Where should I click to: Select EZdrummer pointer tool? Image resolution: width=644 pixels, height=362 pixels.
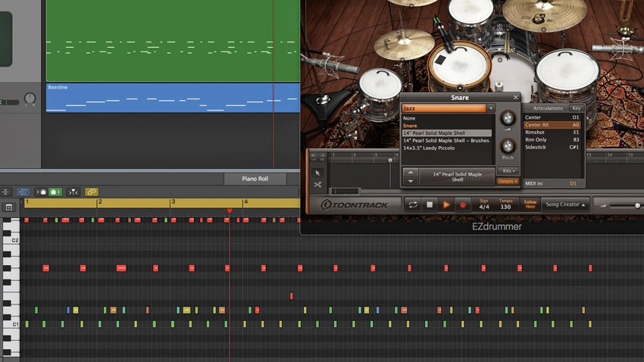click(x=317, y=173)
